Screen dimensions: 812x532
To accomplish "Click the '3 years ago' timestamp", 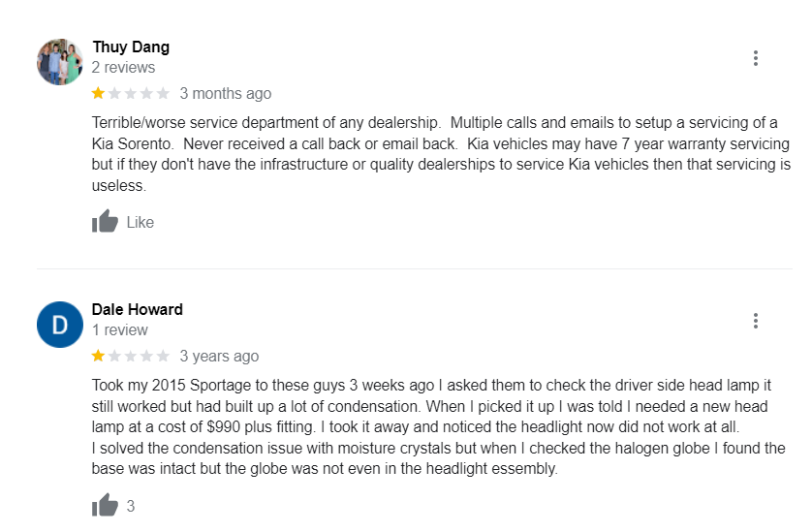I will (x=219, y=357).
